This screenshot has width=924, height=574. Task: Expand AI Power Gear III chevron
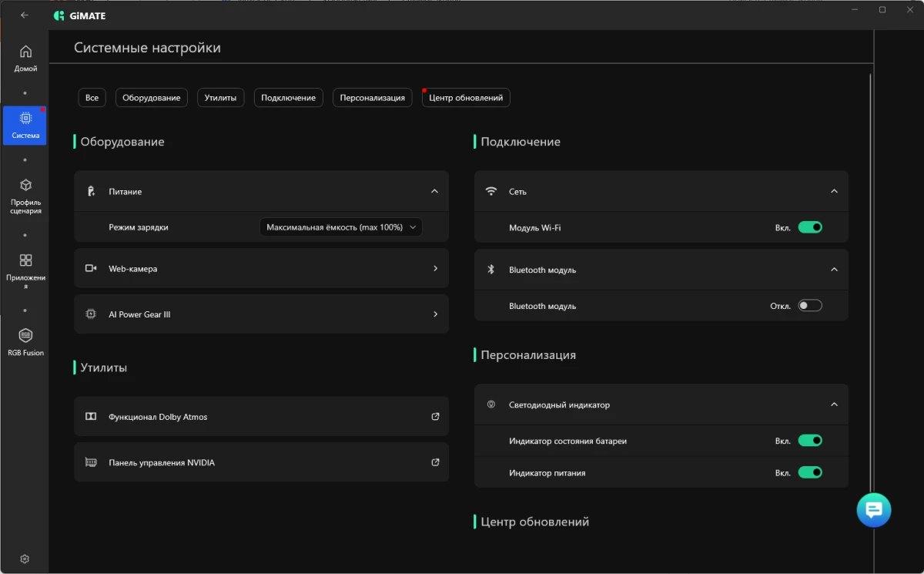pos(435,314)
